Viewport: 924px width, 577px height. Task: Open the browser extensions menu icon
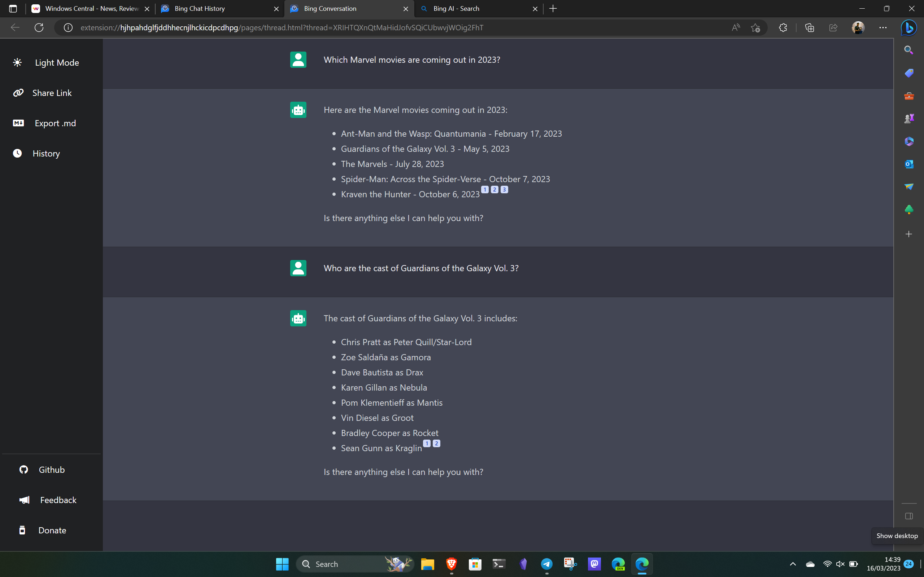point(783,27)
